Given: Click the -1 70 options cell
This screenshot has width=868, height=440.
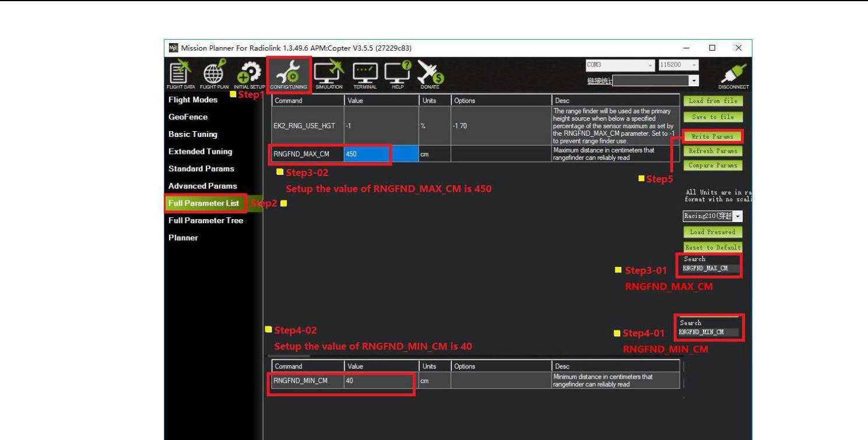Looking at the screenshot, I should pos(501,126).
